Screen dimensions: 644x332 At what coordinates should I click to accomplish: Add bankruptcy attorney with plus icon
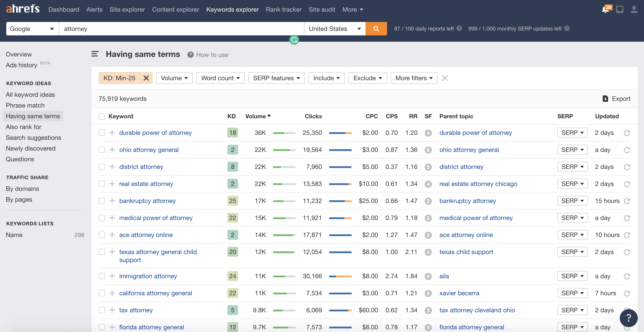112,200
